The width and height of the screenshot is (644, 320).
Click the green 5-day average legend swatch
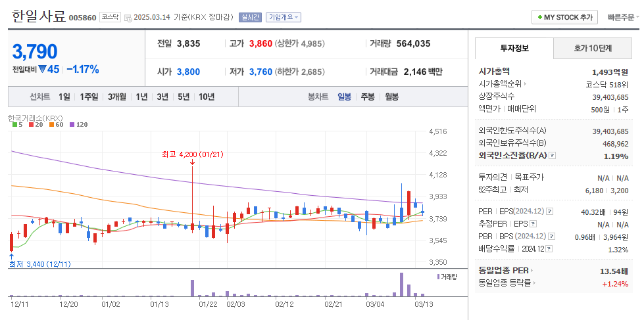tap(14, 125)
